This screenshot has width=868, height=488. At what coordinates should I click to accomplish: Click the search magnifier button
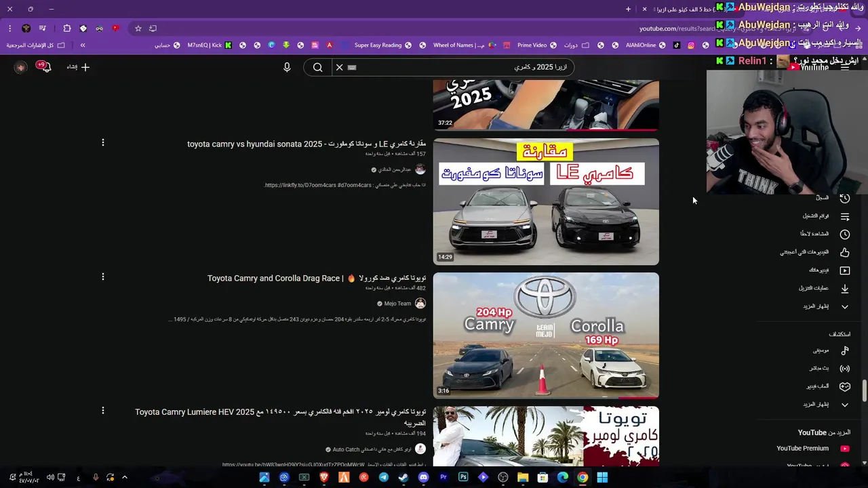[317, 67]
